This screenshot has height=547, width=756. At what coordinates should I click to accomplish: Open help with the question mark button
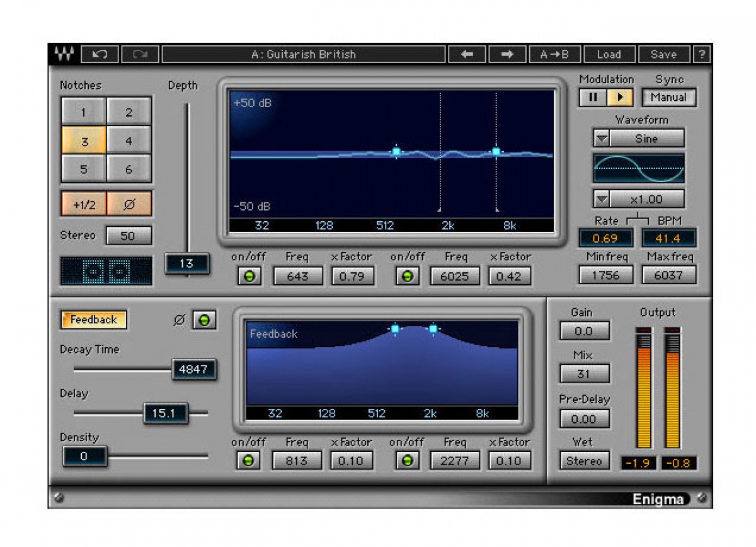tap(701, 54)
